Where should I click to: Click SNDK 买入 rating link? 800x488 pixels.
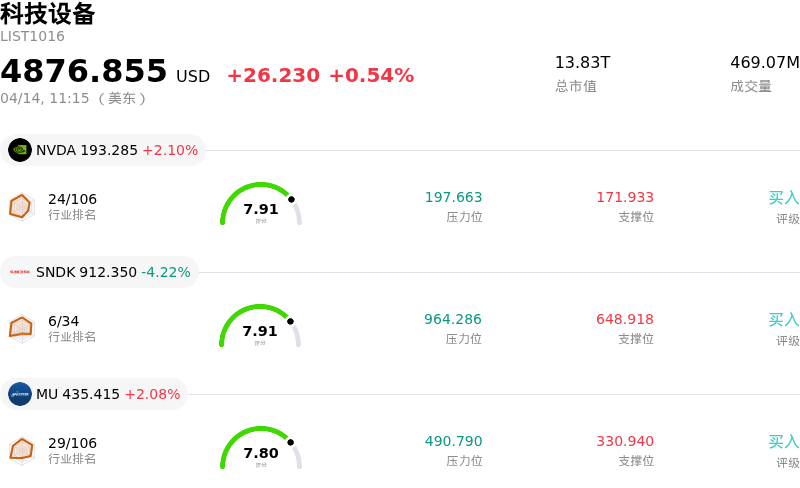(x=783, y=320)
